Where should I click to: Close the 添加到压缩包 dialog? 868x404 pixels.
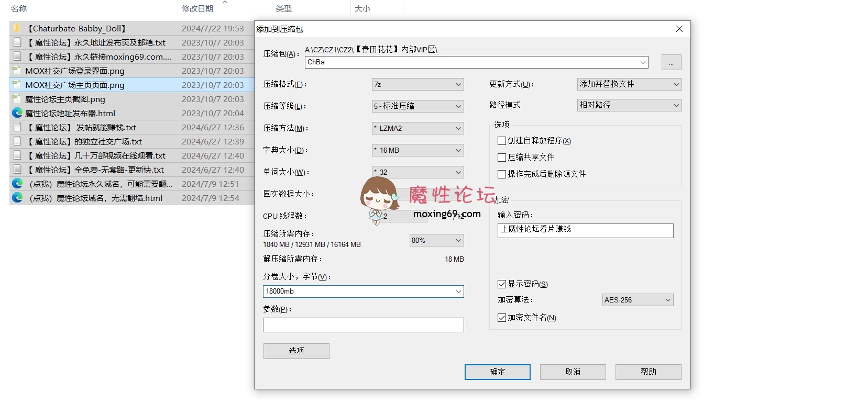[679, 29]
